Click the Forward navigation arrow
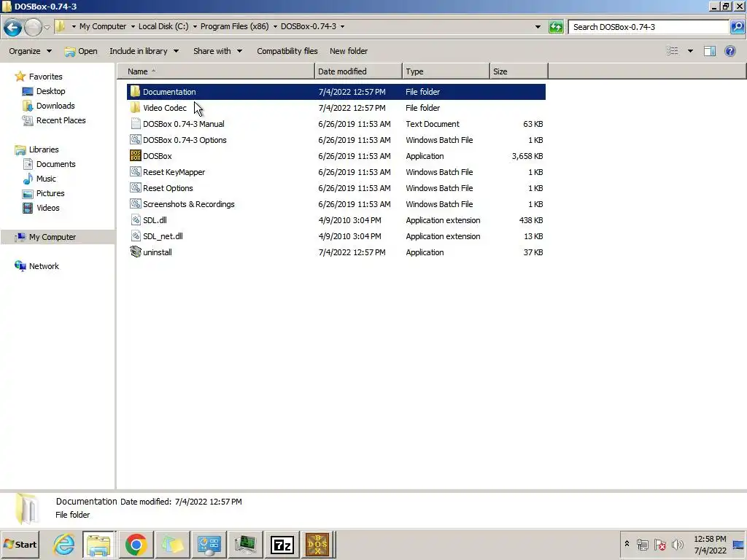 [x=33, y=27]
